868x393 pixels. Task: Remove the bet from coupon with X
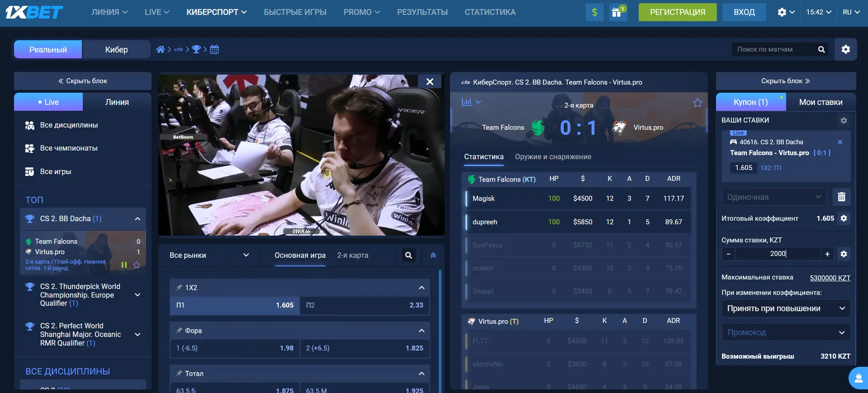point(840,142)
